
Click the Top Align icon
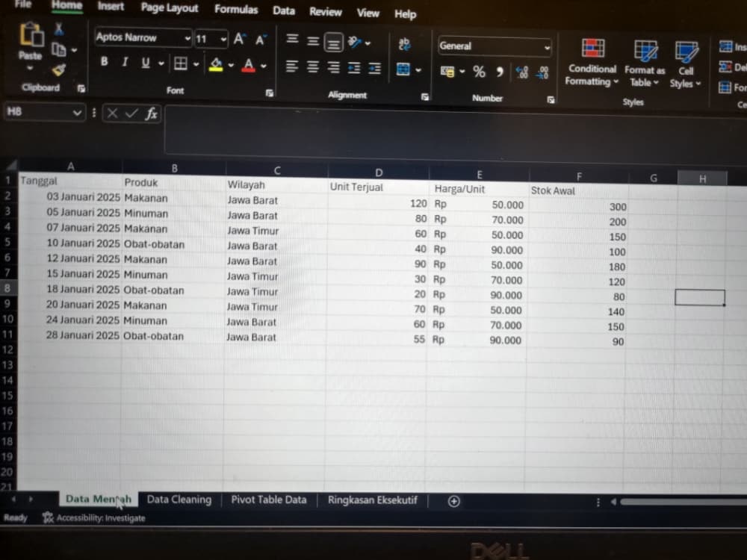pos(292,39)
